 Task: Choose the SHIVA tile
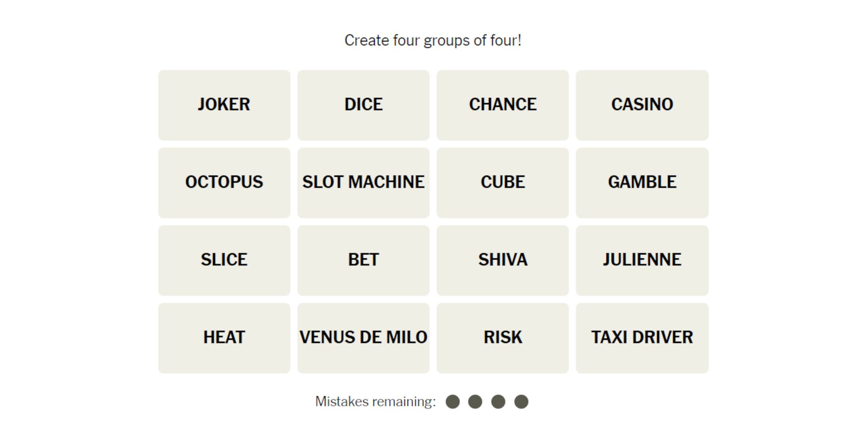503,260
